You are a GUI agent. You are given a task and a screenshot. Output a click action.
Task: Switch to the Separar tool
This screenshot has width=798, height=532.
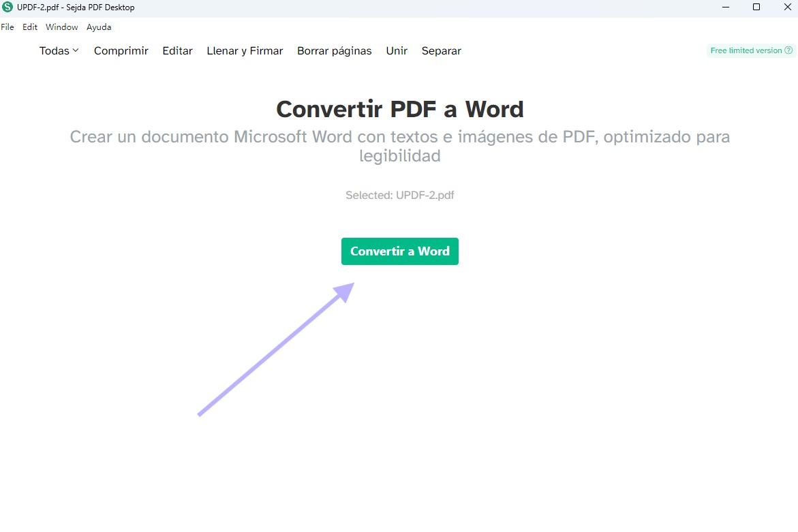441,51
